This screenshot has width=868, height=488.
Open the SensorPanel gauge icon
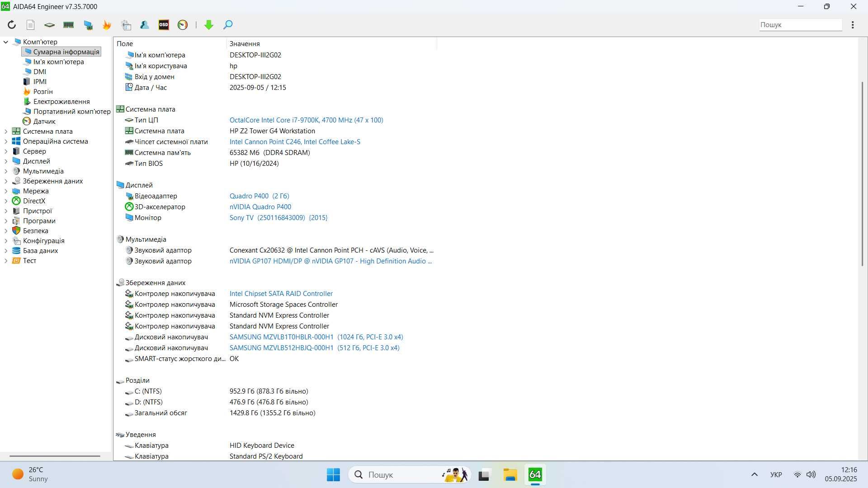click(183, 25)
